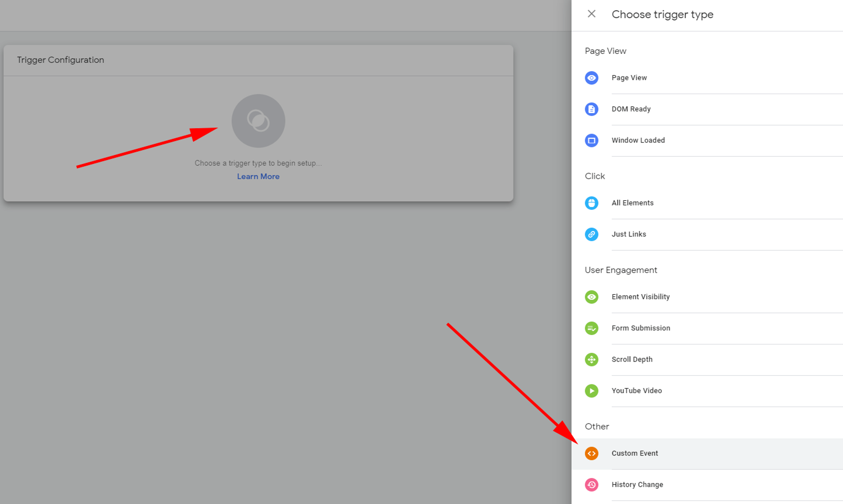Click the History Change pink clock icon
The image size is (843, 504).
coord(591,485)
